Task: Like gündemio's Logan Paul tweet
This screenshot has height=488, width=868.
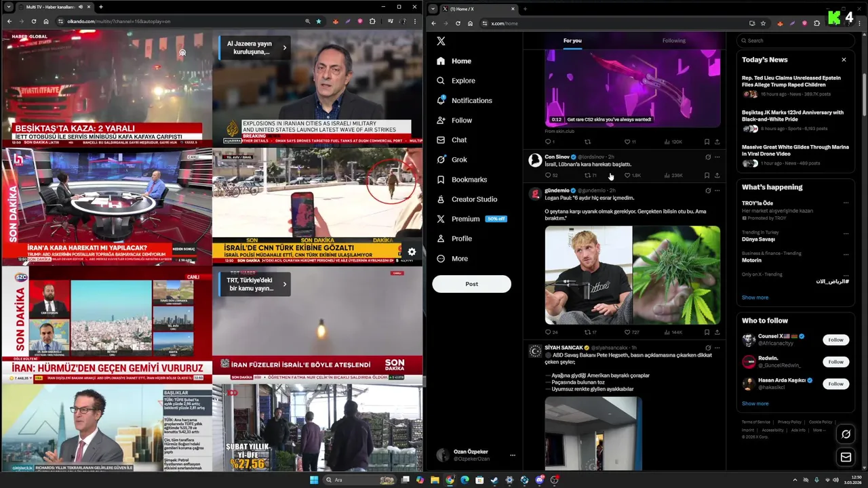Action: tap(627, 332)
